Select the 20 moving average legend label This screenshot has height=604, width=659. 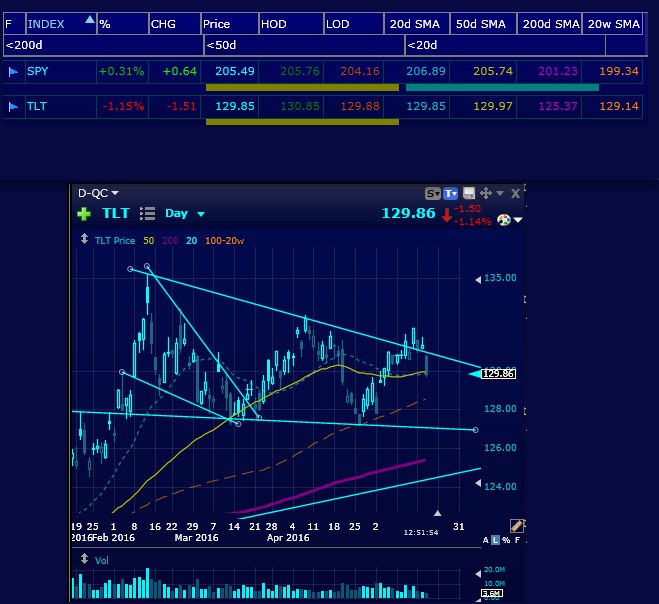pyautogui.click(x=192, y=240)
